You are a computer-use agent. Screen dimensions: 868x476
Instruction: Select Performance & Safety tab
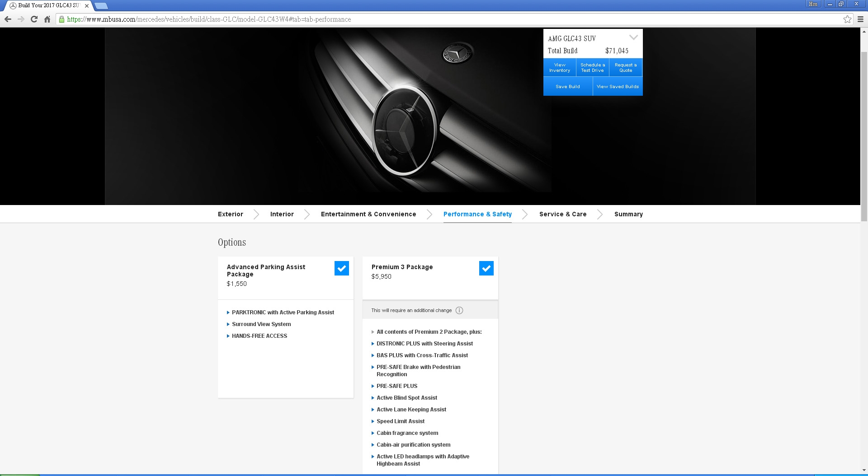click(477, 214)
